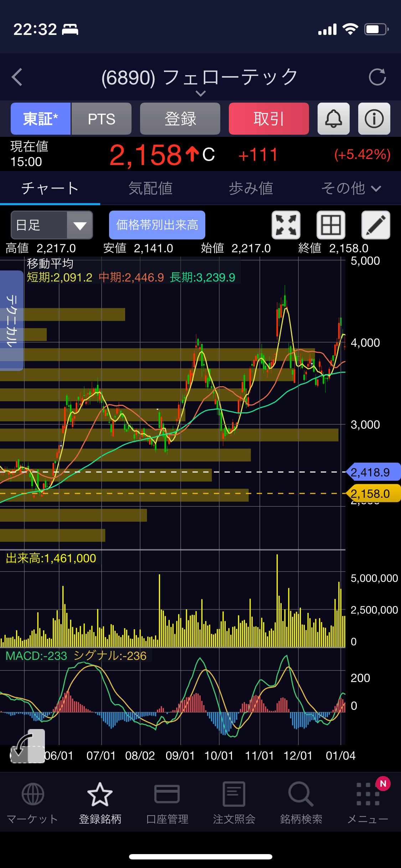This screenshot has width=401, height=868.
Task: Tap the 長期:3,239.9 moving average value
Action: coord(202,277)
